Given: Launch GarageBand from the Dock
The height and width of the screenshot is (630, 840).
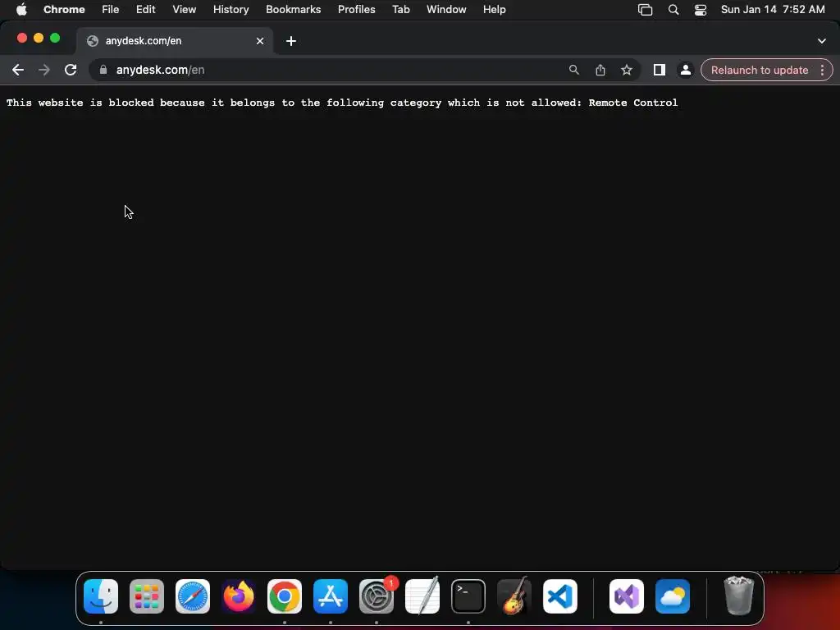Looking at the screenshot, I should [514, 596].
